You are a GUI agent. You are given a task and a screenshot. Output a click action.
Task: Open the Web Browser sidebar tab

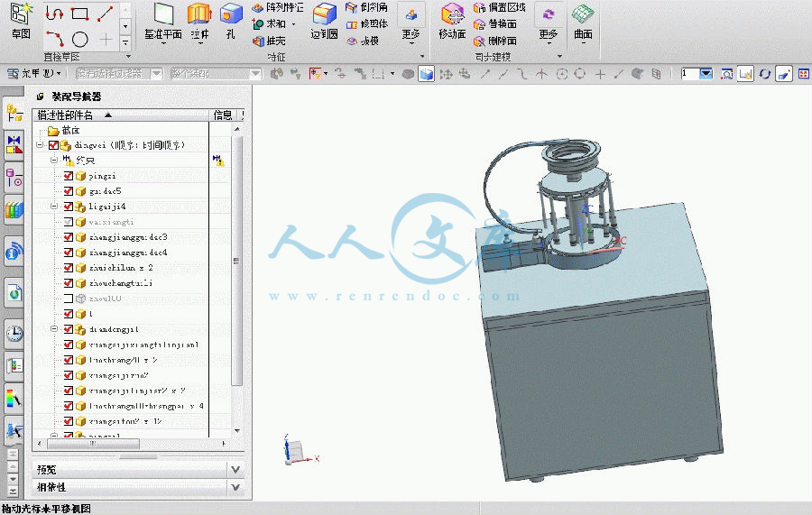click(14, 293)
